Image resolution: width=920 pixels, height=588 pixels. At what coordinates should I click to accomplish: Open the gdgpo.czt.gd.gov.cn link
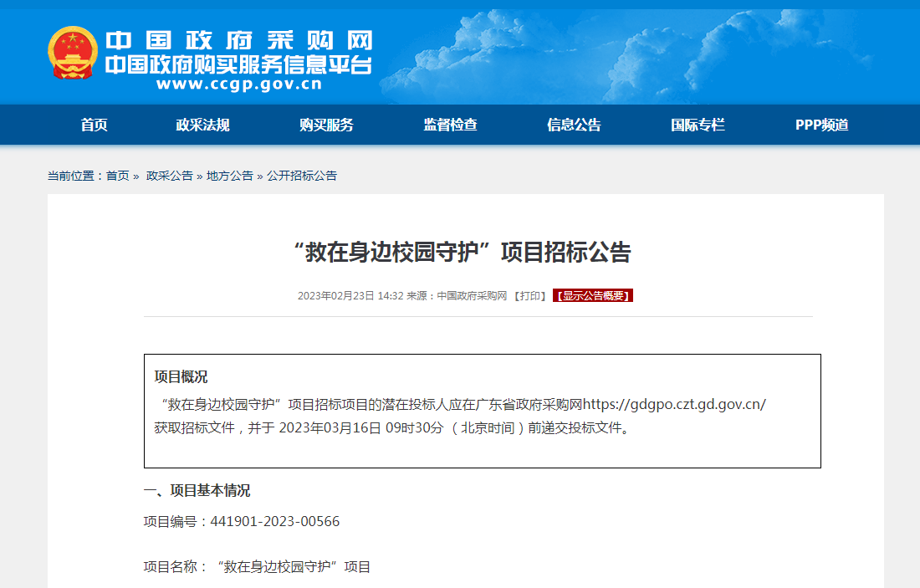[x=674, y=405]
